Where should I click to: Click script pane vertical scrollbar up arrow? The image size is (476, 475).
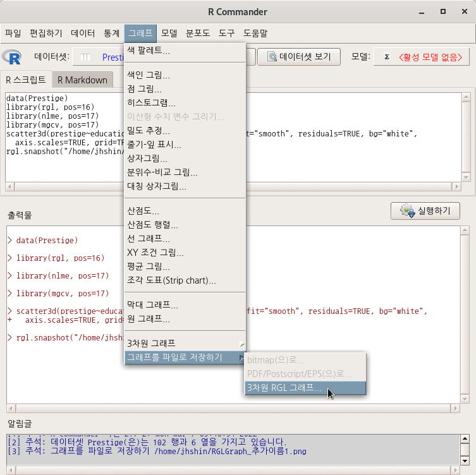(x=466, y=97)
